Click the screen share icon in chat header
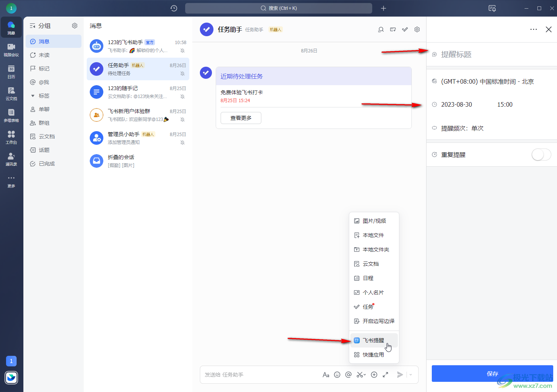 393,29
